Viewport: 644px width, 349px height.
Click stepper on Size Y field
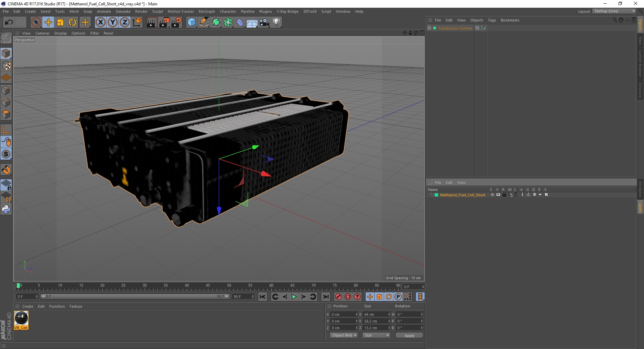(x=389, y=321)
